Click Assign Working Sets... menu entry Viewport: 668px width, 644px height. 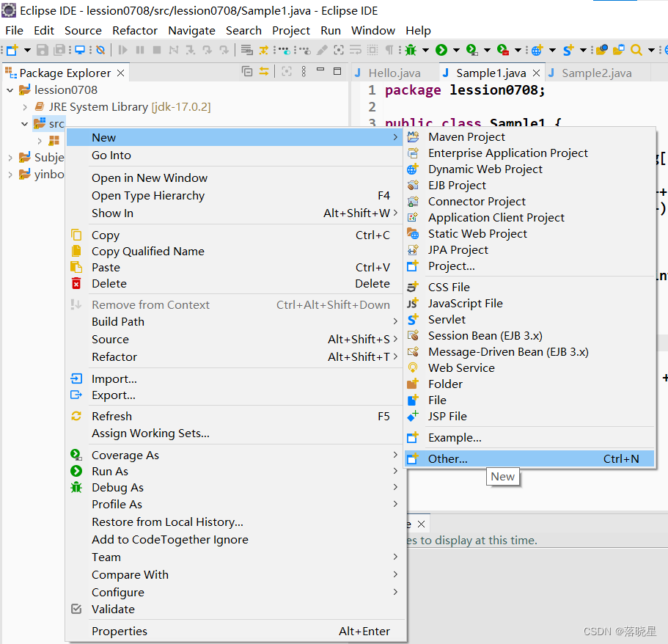click(235, 433)
